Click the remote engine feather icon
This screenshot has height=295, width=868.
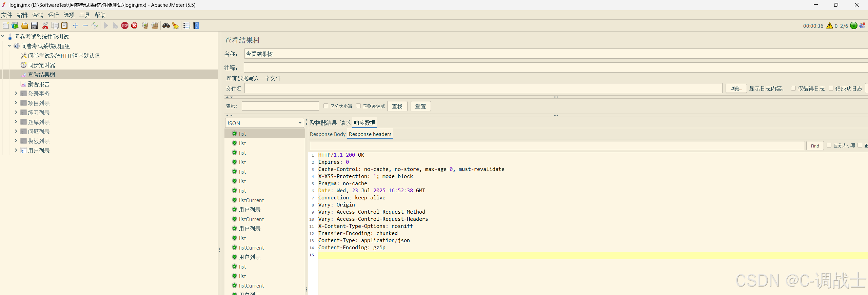(x=863, y=26)
